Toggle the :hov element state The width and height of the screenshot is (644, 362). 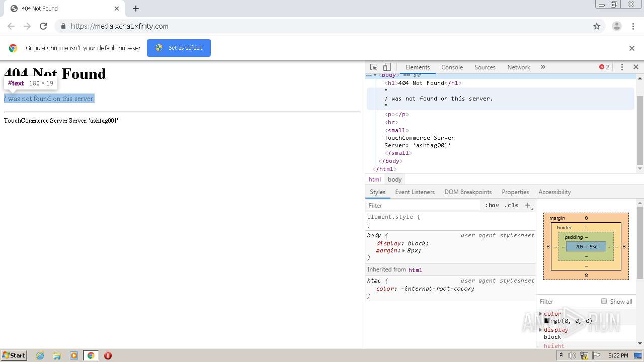(x=492, y=205)
